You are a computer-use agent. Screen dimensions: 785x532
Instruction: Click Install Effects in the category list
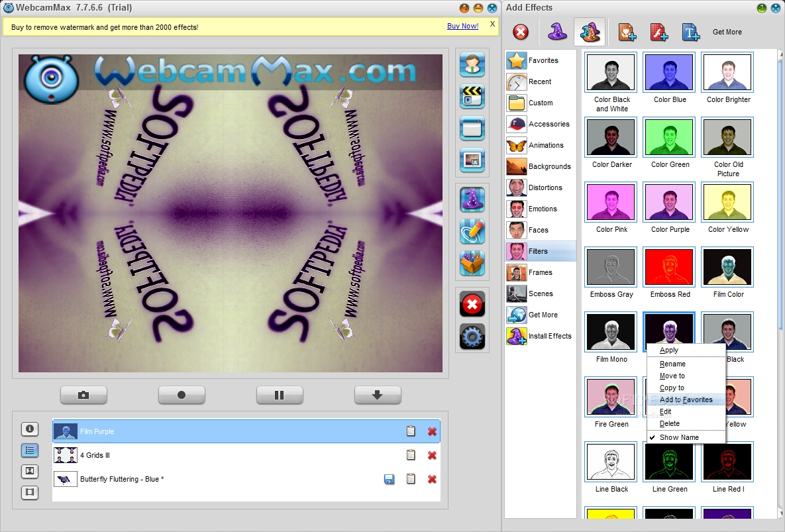tap(541, 336)
